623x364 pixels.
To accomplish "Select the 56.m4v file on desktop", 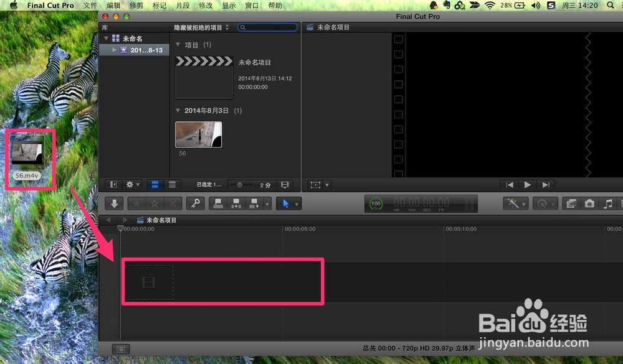I will click(x=27, y=159).
